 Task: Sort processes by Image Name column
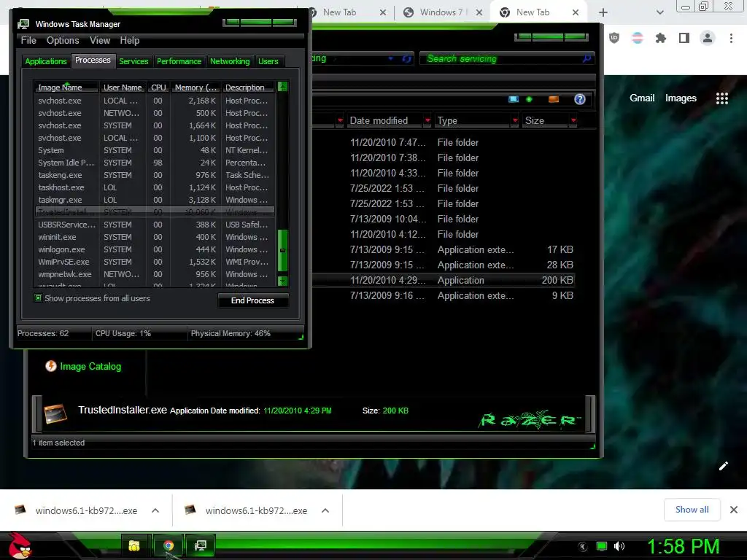(66, 87)
